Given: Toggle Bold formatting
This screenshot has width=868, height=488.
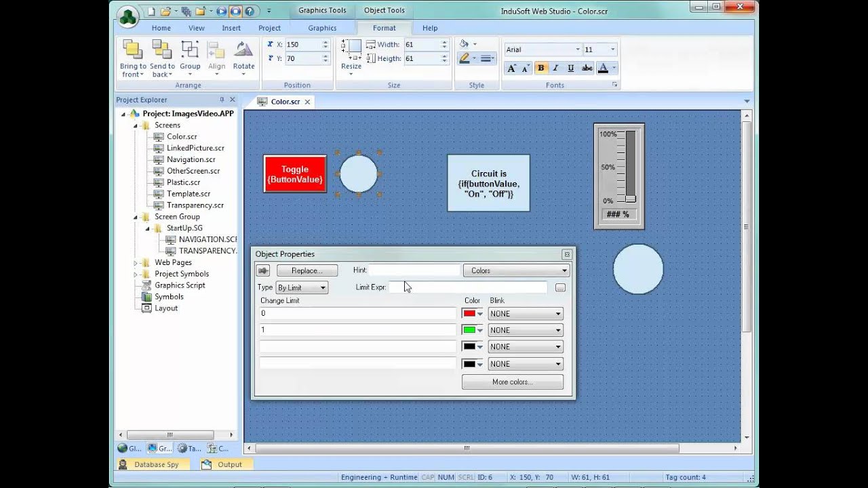Looking at the screenshot, I should coord(540,68).
